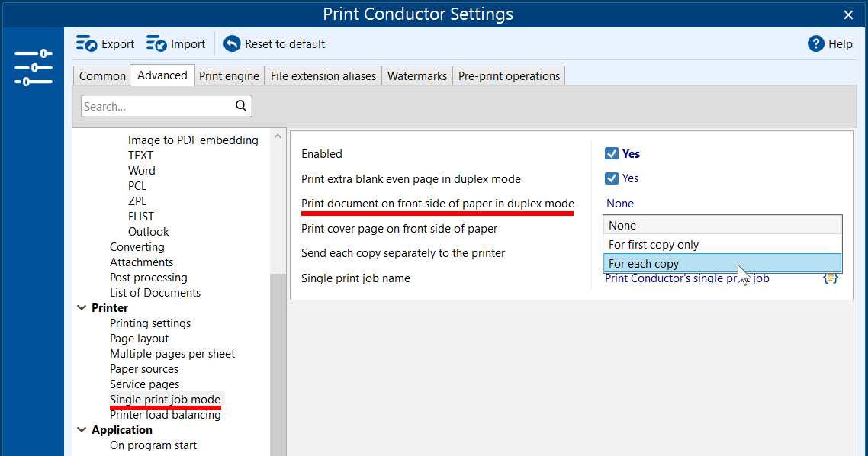
Task: Switch to the Common tab
Action: pyautogui.click(x=102, y=75)
